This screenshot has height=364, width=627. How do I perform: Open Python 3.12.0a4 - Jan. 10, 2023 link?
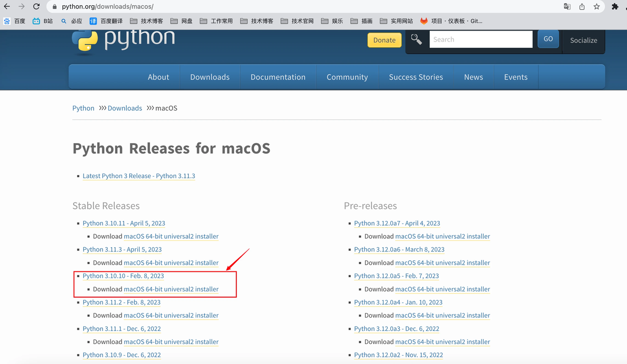[x=398, y=302]
